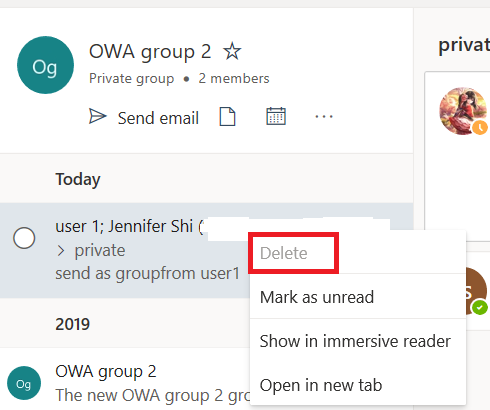Click the anime profile picture thumbnail
The width and height of the screenshot is (490, 410).
(x=463, y=111)
